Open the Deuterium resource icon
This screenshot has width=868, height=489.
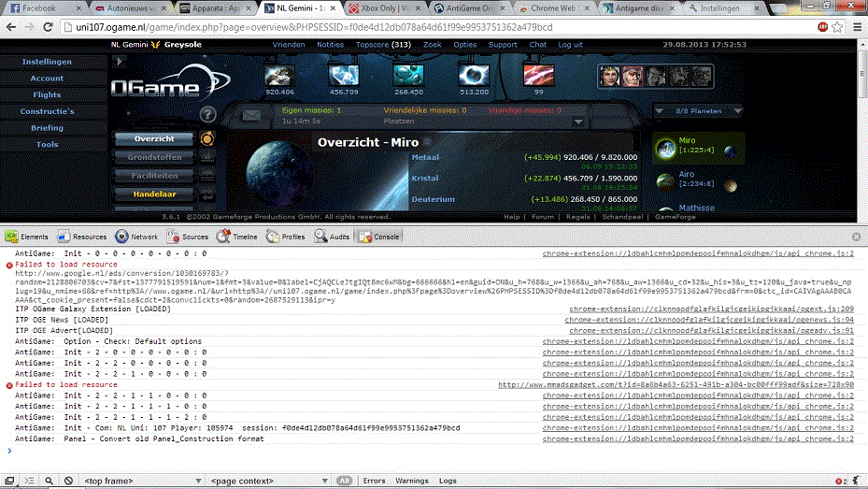408,76
